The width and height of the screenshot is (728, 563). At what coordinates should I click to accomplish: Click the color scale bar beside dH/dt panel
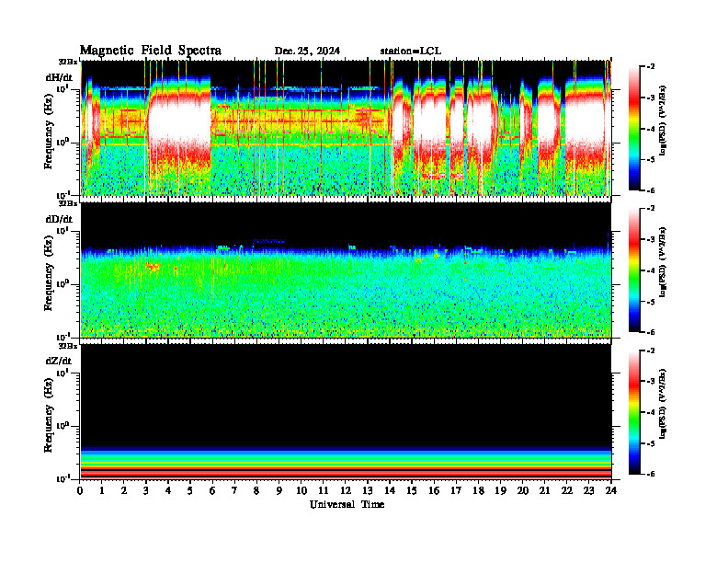click(x=634, y=128)
